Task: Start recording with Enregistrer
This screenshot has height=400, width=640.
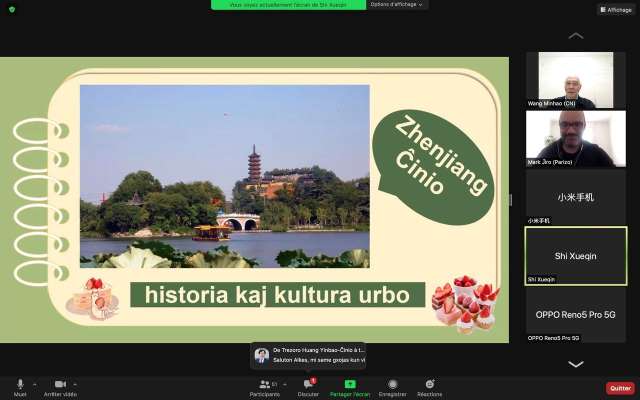Action: (392, 386)
